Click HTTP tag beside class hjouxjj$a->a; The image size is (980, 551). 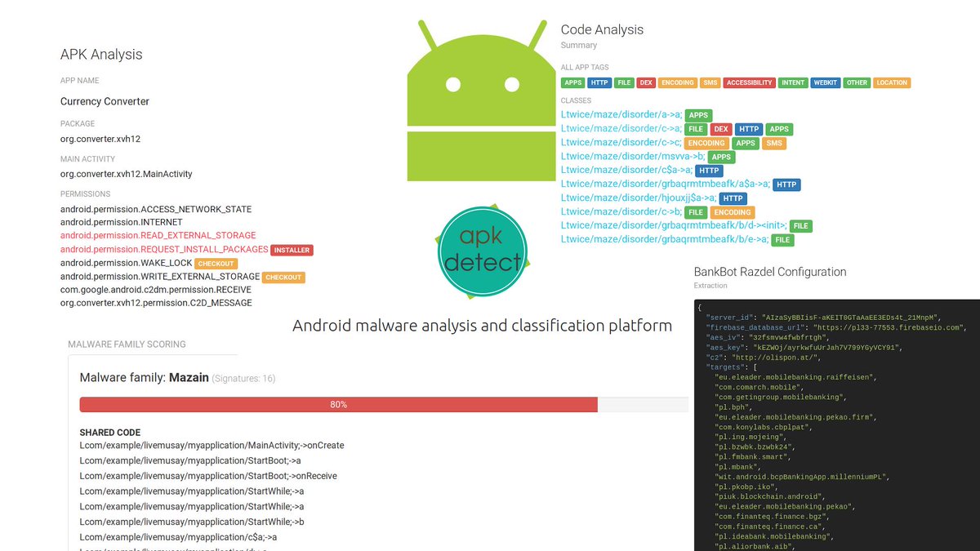pyautogui.click(x=733, y=198)
